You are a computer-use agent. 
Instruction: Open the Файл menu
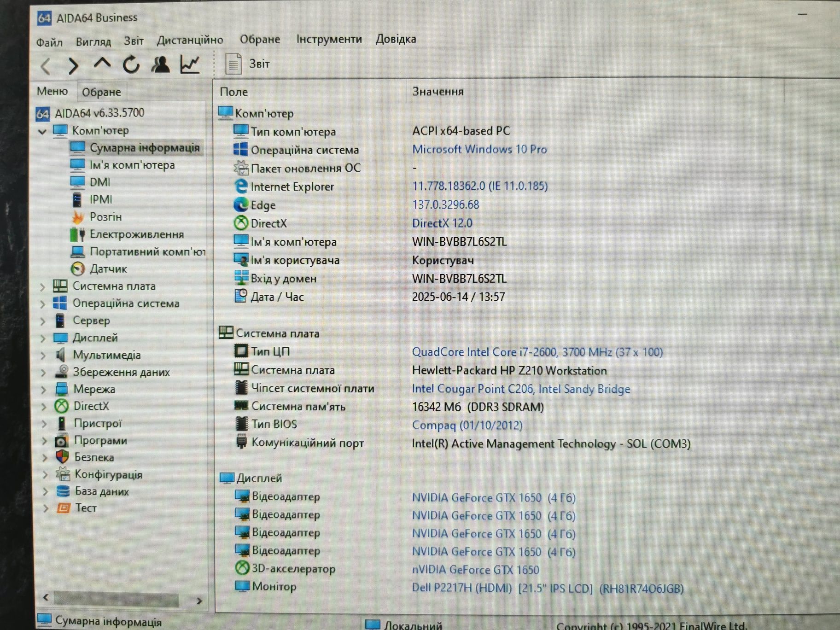pyautogui.click(x=49, y=42)
